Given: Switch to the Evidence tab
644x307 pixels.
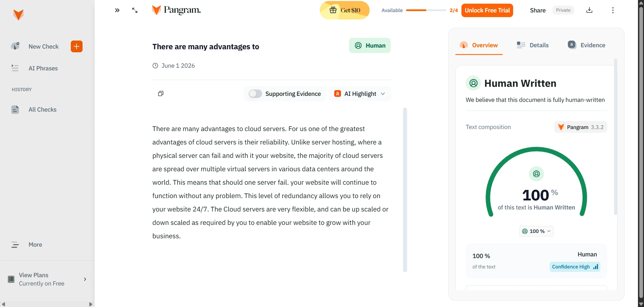Looking at the screenshot, I should (586, 45).
